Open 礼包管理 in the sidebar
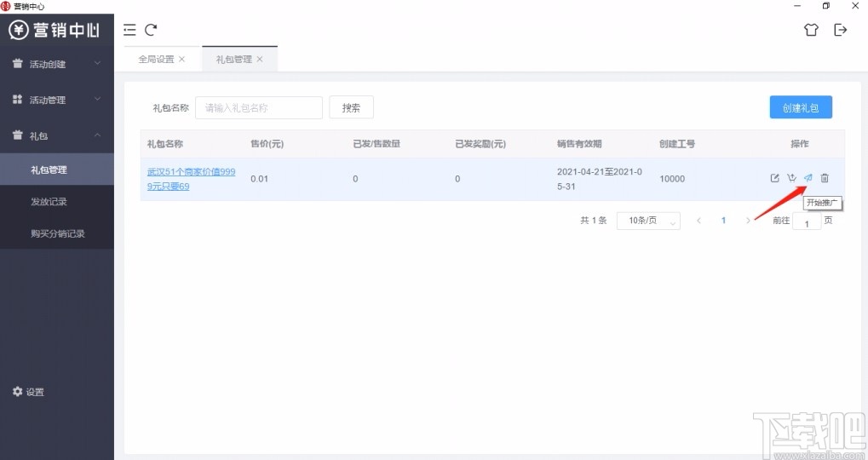Screen dimensions: 868x460 click(x=57, y=170)
